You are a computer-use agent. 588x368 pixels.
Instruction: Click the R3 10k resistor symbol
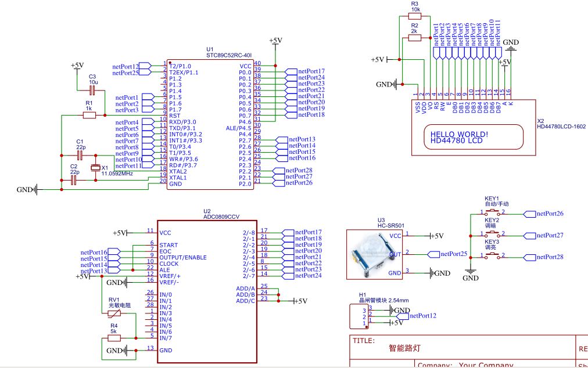point(415,17)
